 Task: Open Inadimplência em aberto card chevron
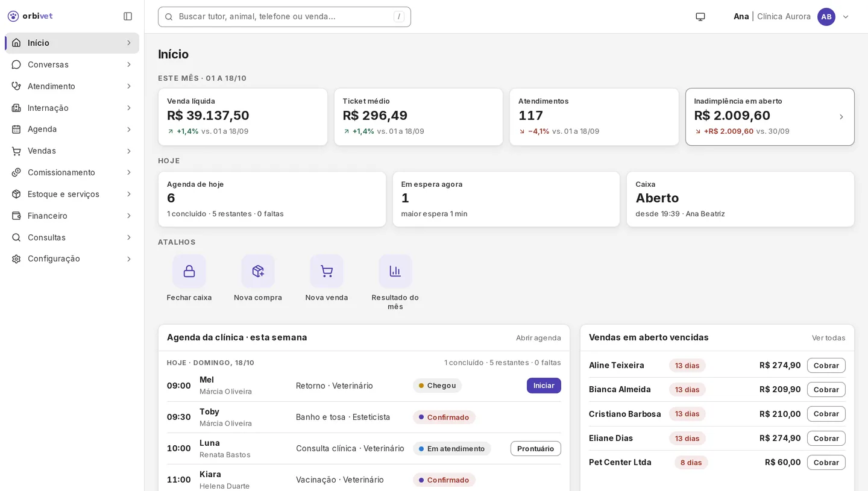(x=841, y=117)
